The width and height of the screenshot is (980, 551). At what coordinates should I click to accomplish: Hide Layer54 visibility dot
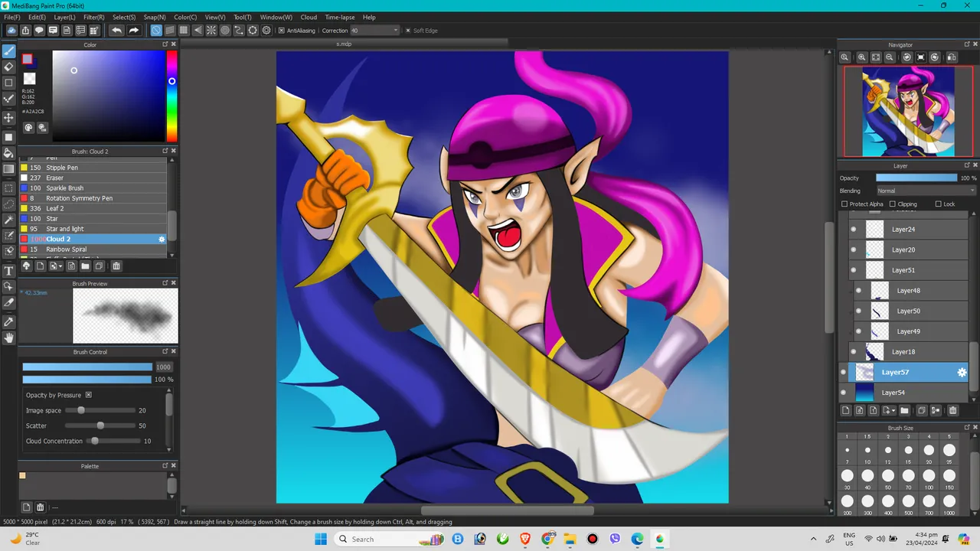844,393
